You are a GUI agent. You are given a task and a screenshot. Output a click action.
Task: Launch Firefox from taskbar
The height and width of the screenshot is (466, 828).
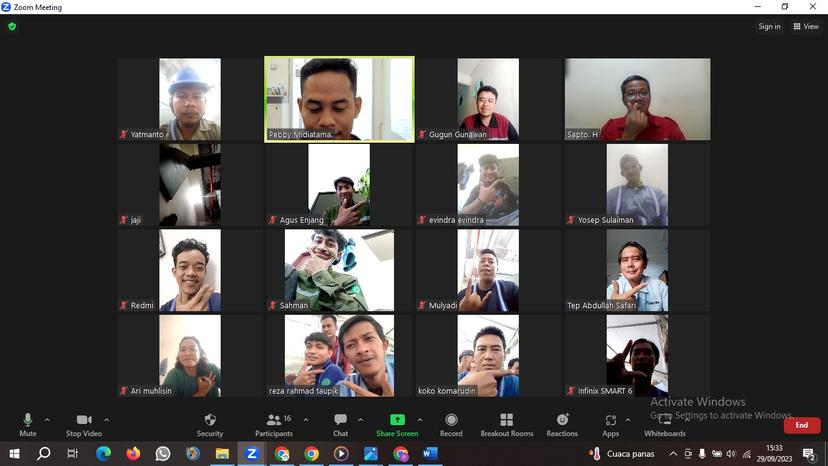133,453
